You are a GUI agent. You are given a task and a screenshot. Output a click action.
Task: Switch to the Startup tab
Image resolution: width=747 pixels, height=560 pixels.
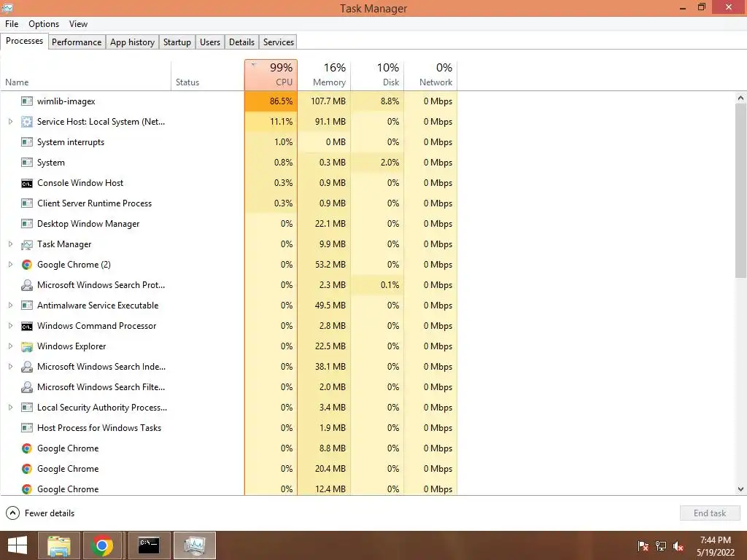177,42
